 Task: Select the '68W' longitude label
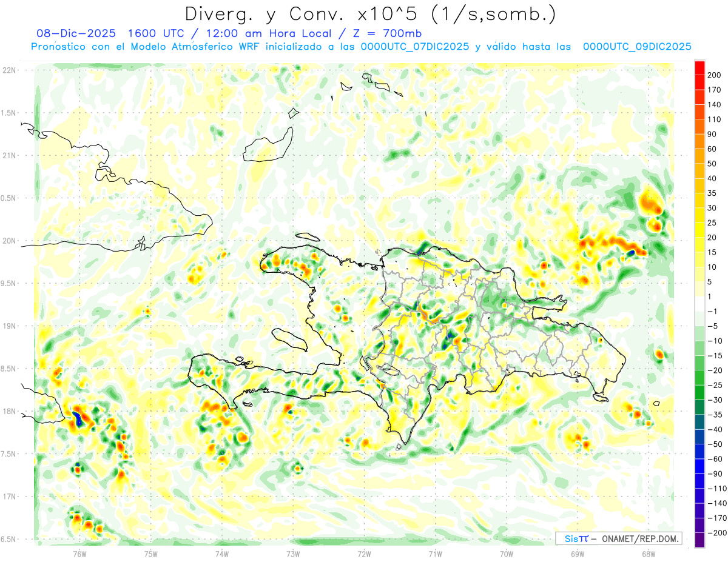pos(649,553)
